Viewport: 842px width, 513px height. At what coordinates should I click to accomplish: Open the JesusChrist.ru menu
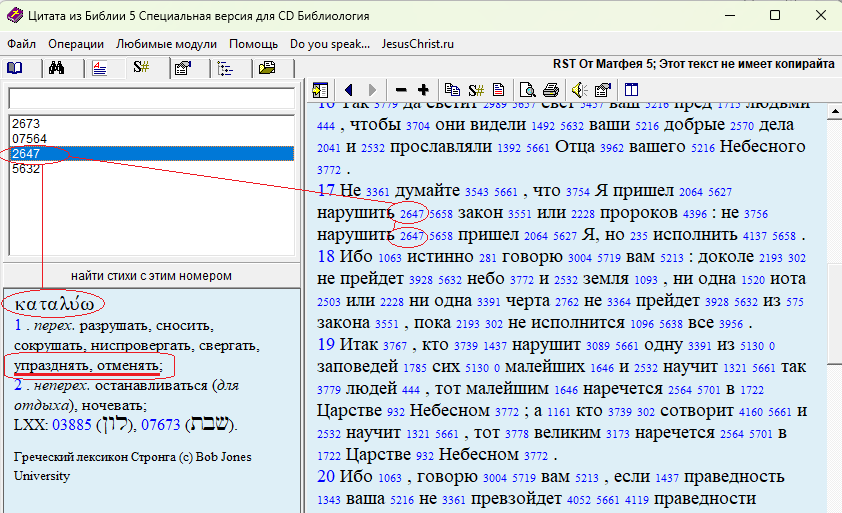click(x=418, y=44)
